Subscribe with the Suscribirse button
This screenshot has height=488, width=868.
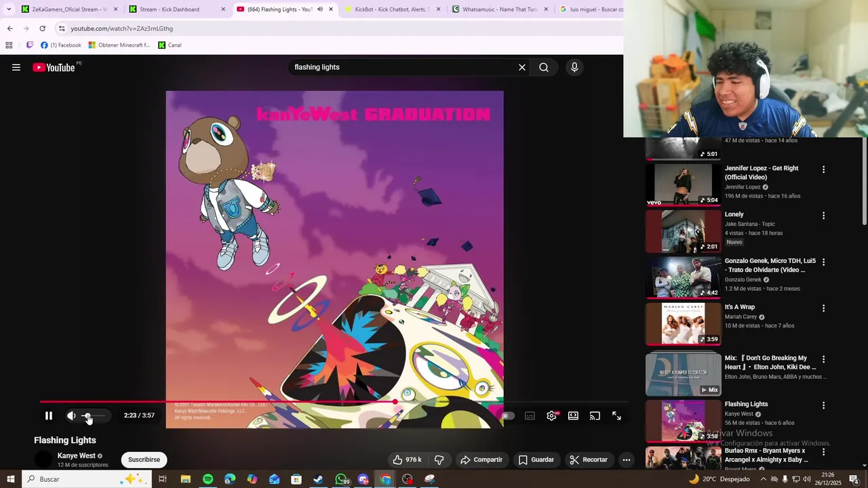point(144,460)
